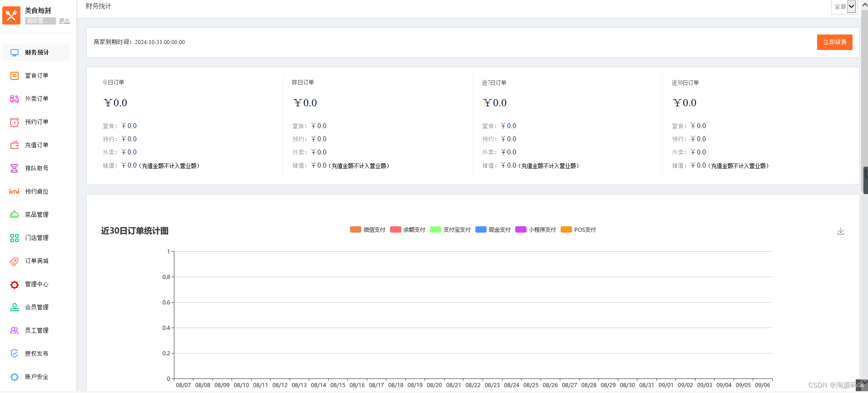Click the 会员管理 person icon

click(x=15, y=308)
